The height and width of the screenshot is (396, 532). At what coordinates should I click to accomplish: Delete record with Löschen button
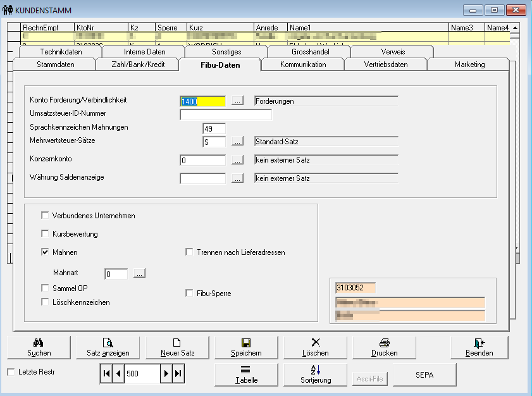tap(315, 347)
